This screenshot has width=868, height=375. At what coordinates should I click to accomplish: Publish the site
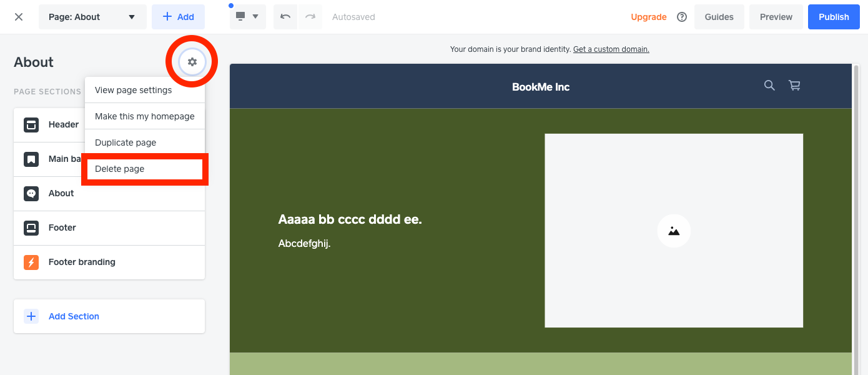pos(834,17)
